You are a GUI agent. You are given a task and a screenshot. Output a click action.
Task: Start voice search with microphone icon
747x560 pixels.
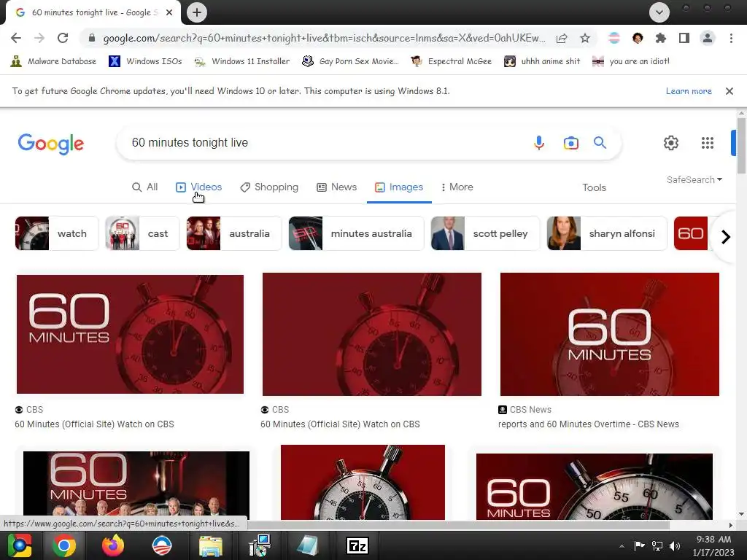pyautogui.click(x=539, y=143)
